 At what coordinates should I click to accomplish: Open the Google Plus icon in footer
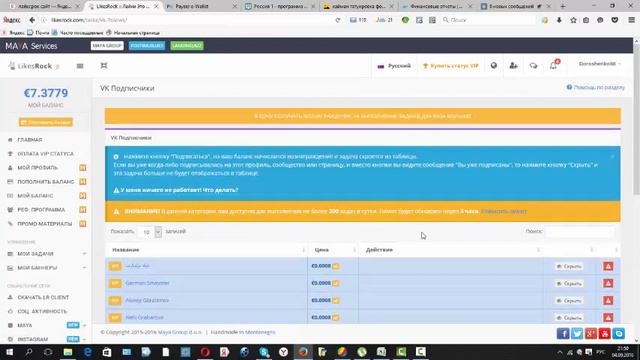[591, 333]
